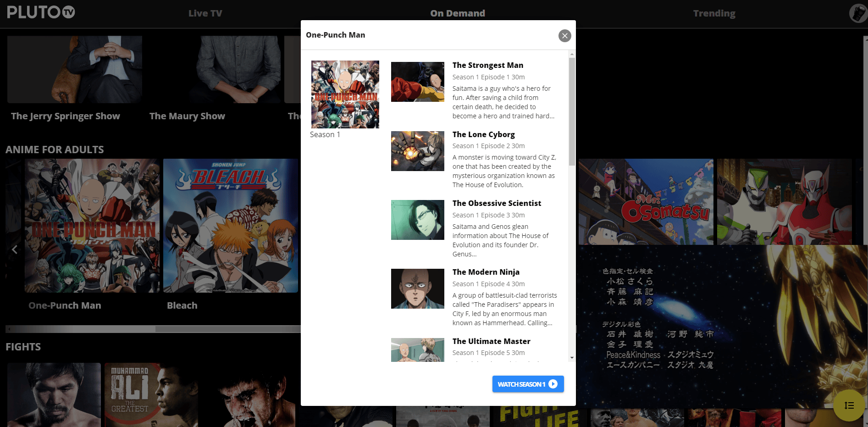Click the One-Punch Man title under poster
Image resolution: width=868 pixels, height=427 pixels.
[65, 305]
